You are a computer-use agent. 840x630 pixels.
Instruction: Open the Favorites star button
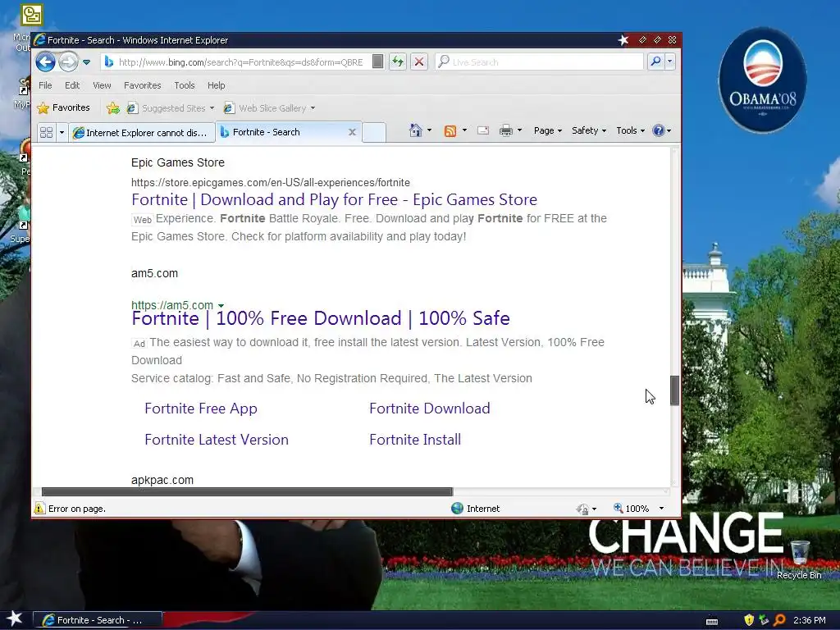(63, 107)
